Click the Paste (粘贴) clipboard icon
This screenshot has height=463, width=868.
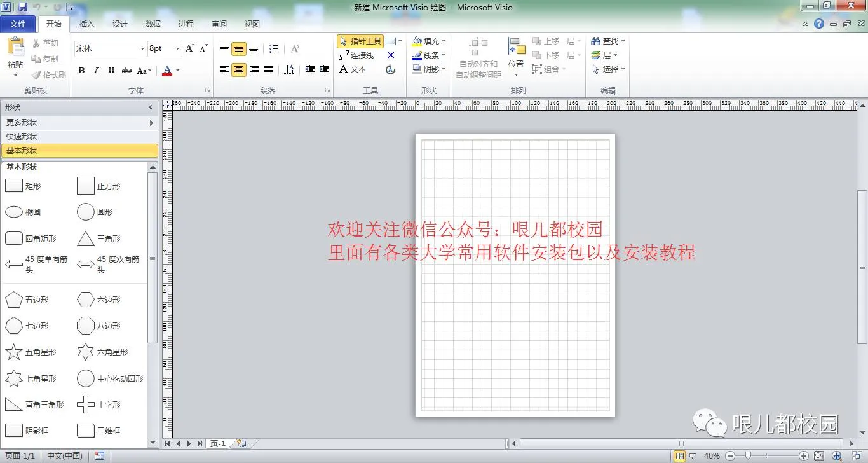pyautogui.click(x=15, y=47)
